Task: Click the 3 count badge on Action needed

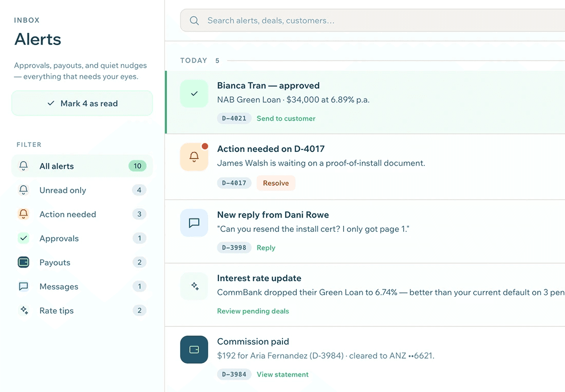Action: (x=139, y=214)
